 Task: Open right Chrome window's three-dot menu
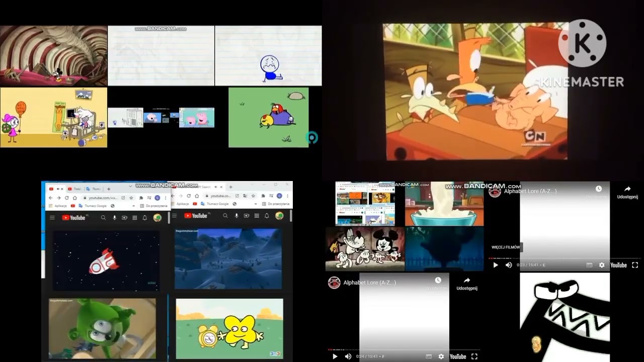pyautogui.click(x=287, y=196)
